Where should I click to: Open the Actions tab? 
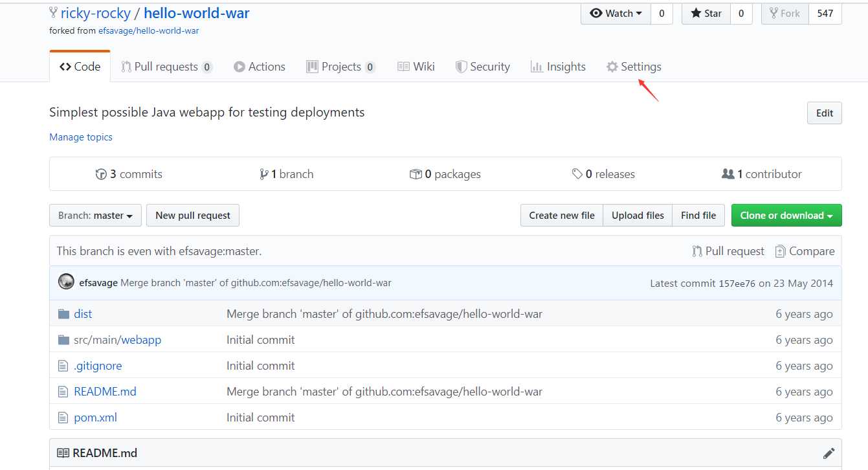point(260,67)
